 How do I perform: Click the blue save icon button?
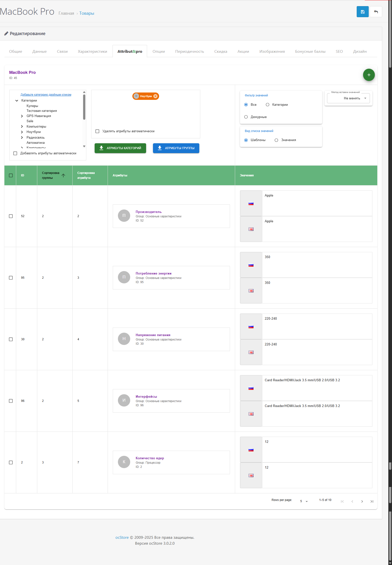[362, 12]
